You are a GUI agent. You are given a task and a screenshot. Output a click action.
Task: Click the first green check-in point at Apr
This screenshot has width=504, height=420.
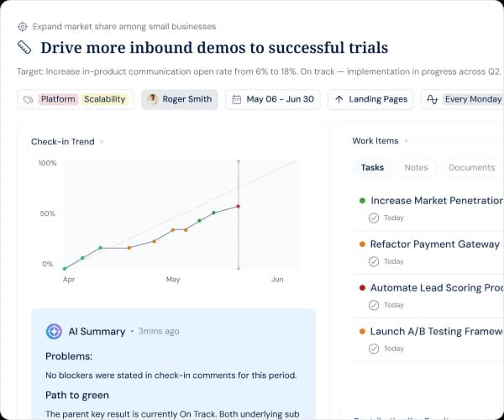tap(65, 269)
